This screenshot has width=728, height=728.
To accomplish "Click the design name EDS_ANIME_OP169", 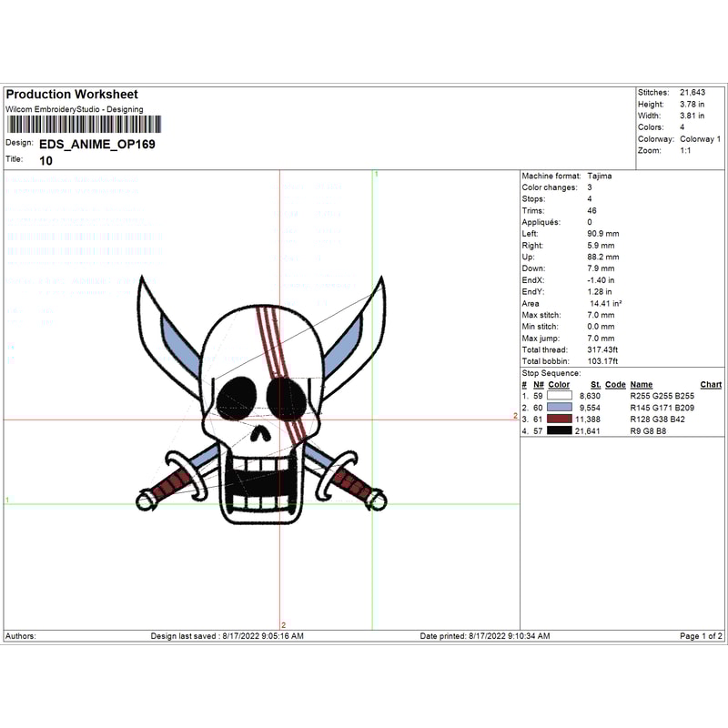I will point(97,144).
